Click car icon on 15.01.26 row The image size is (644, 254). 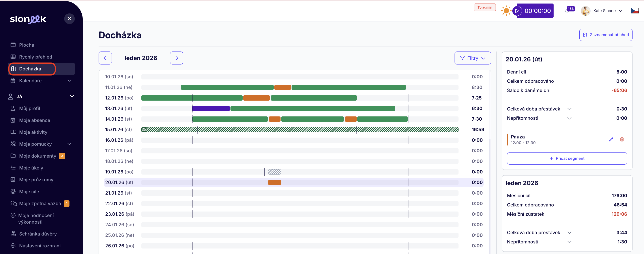pos(144,129)
